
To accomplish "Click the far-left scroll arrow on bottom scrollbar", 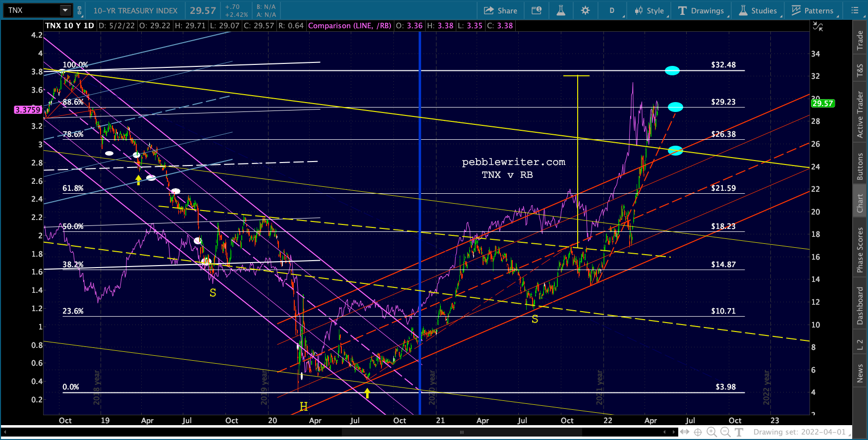I will point(5,432).
